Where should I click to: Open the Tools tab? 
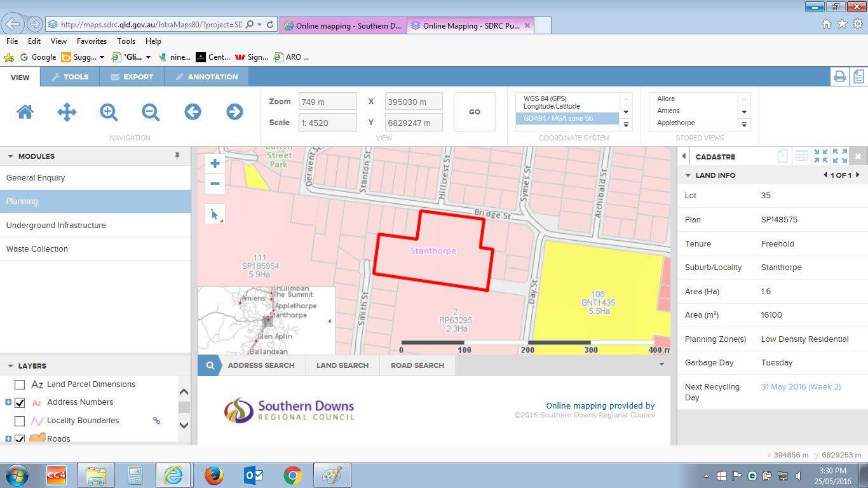pos(70,77)
